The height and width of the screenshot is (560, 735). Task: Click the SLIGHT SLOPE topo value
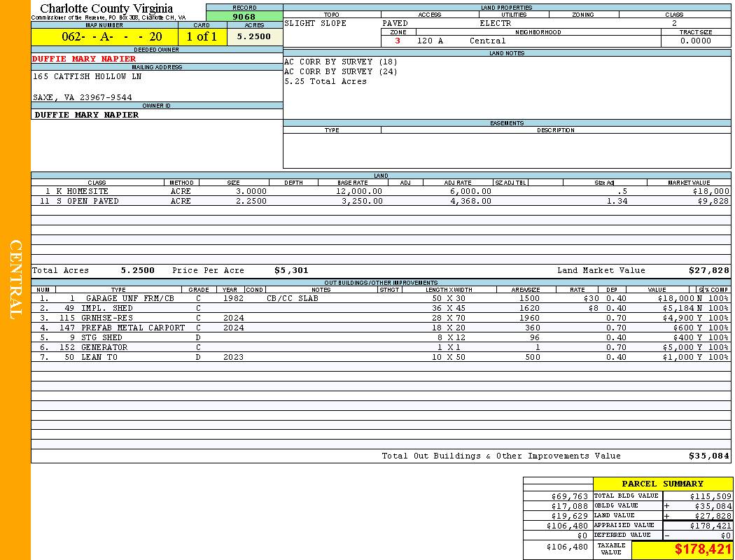pyautogui.click(x=315, y=24)
